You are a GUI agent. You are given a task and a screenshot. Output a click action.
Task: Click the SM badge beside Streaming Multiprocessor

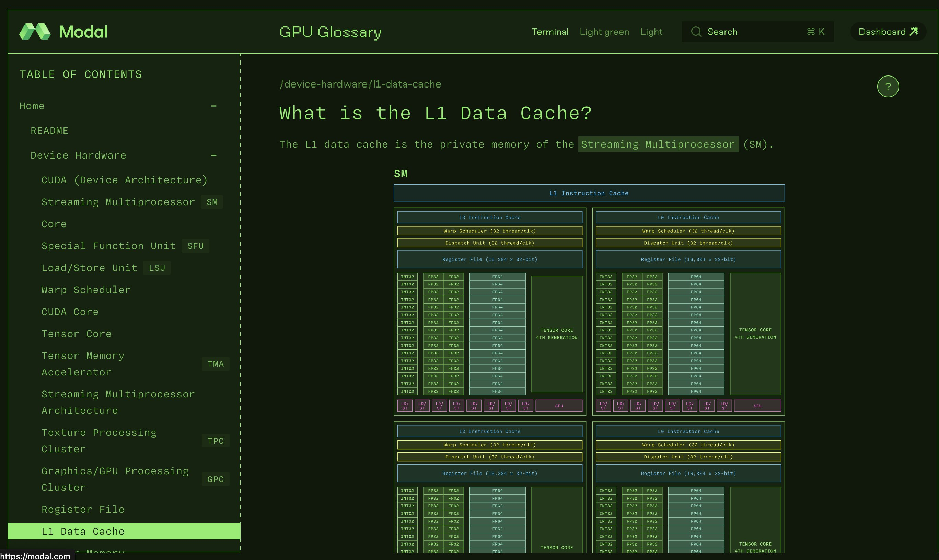pos(212,202)
